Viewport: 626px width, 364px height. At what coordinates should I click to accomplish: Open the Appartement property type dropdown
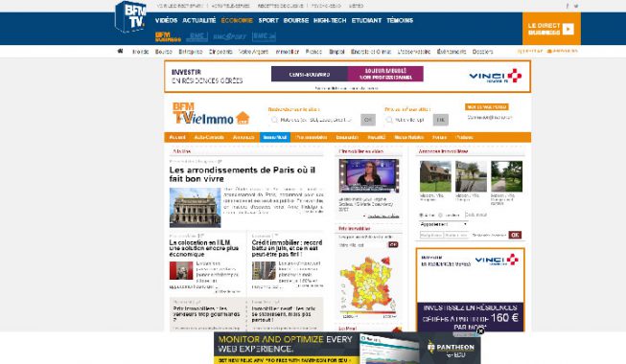pos(444,224)
